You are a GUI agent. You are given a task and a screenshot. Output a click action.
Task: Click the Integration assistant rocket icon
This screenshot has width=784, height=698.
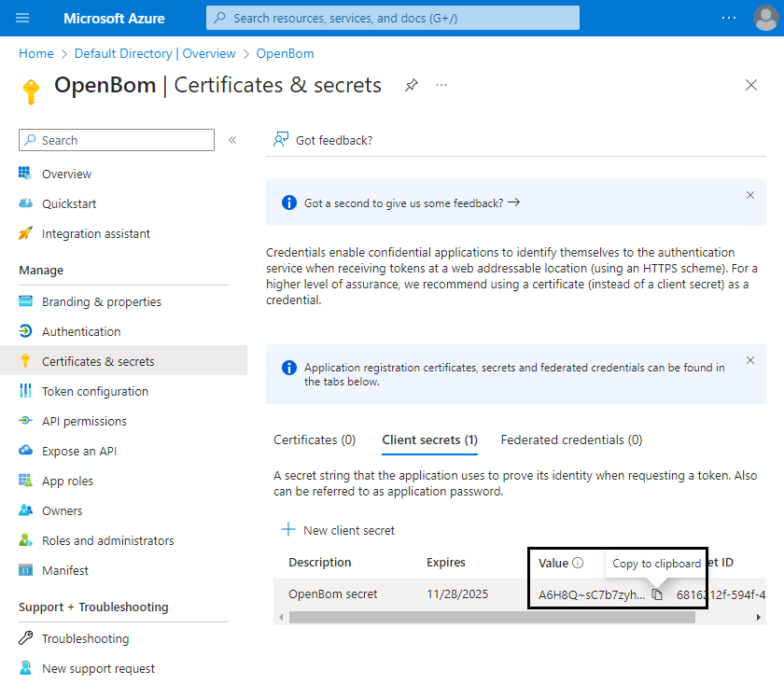click(x=25, y=233)
